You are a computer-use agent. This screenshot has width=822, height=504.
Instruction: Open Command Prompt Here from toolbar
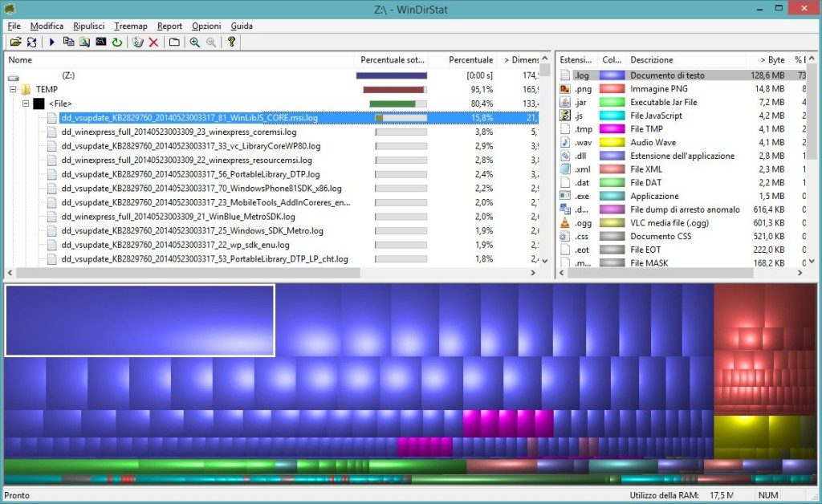pos(100,42)
